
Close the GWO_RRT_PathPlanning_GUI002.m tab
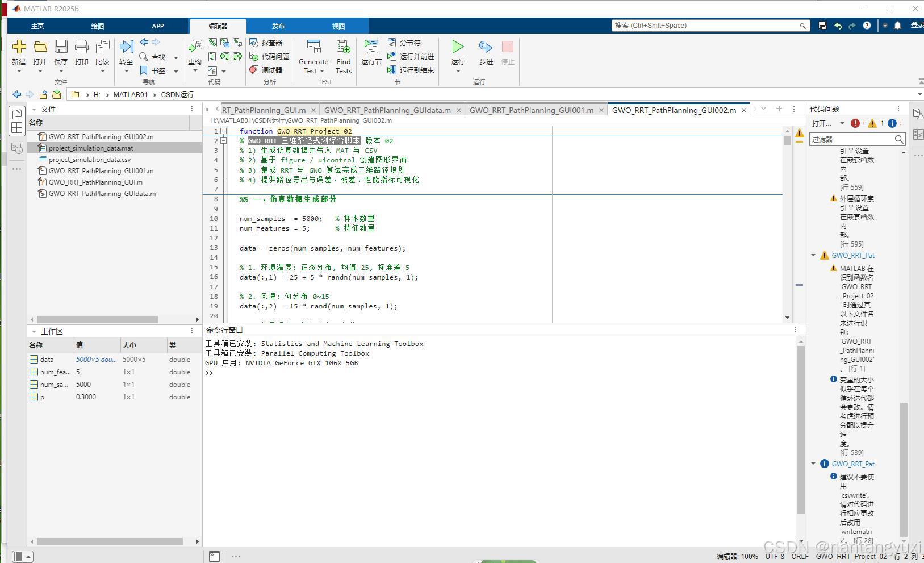tap(744, 110)
